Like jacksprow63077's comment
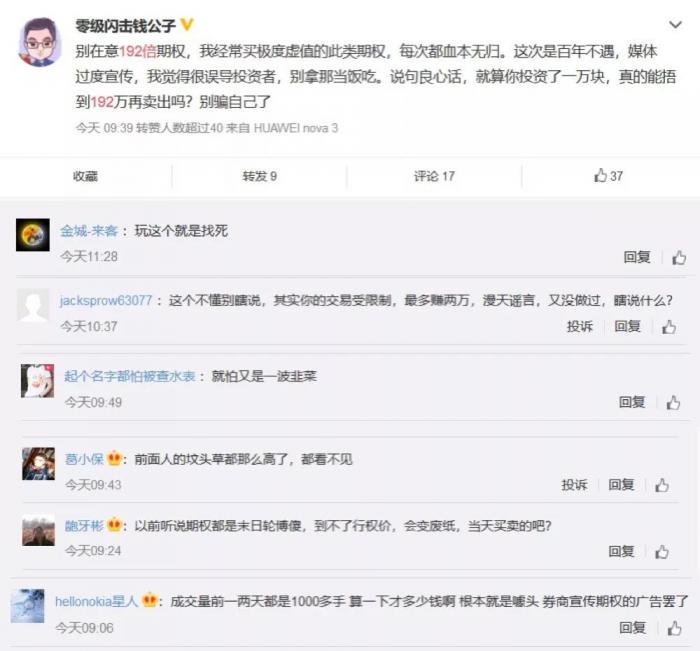700x651 pixels. point(669,327)
